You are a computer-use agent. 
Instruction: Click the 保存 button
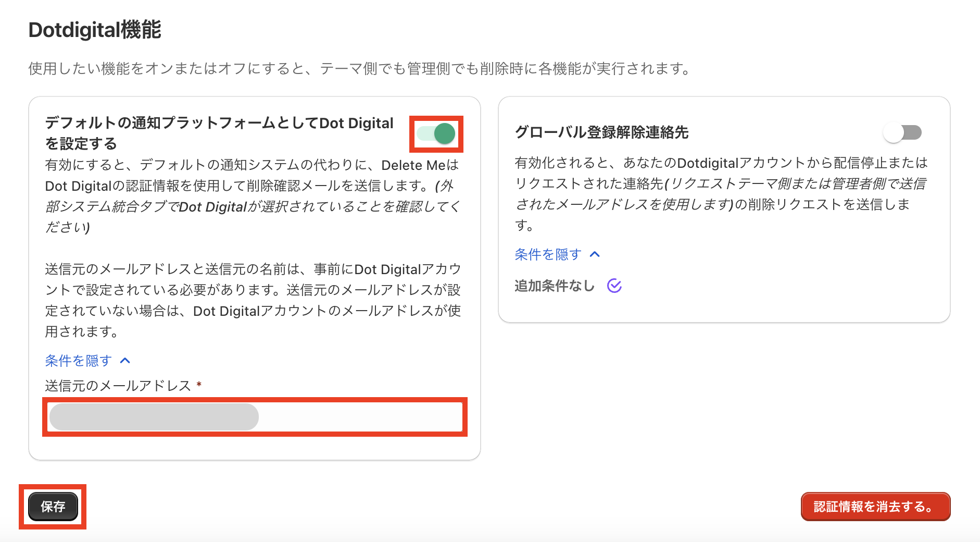pos(53,507)
